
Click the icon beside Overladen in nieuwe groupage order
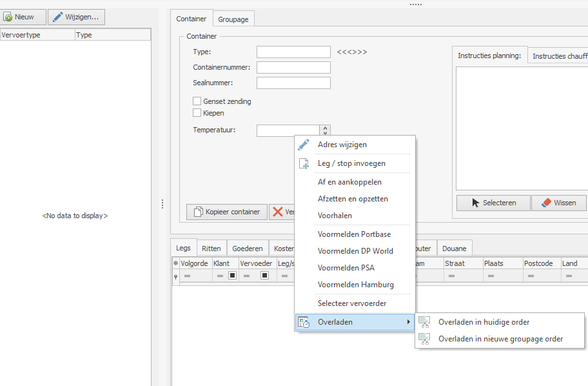coord(424,339)
